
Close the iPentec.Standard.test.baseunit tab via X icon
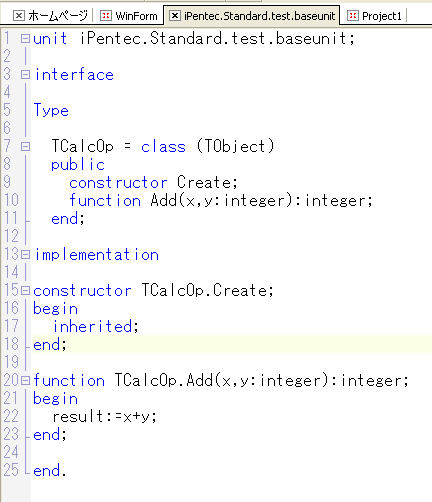(x=175, y=16)
